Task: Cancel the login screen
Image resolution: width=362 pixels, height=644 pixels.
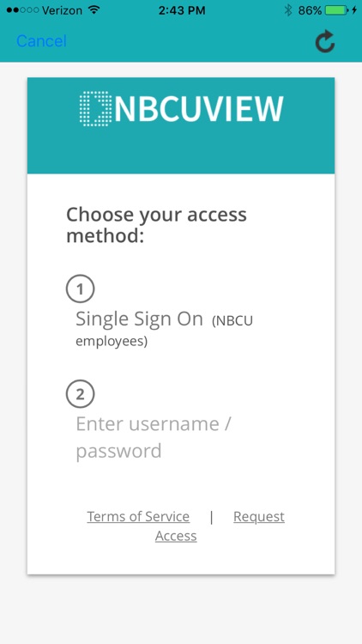Action: (x=41, y=41)
